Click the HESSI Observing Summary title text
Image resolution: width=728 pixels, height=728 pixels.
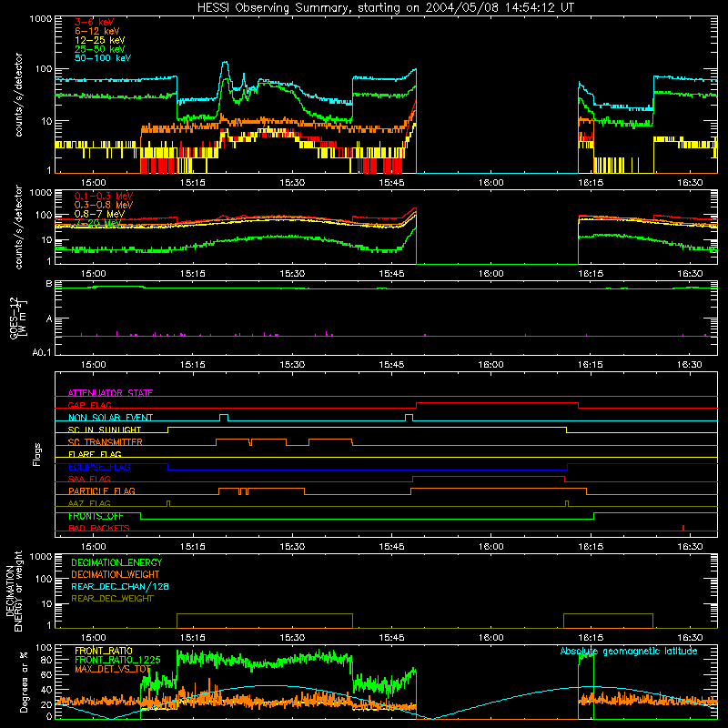(x=385, y=7)
